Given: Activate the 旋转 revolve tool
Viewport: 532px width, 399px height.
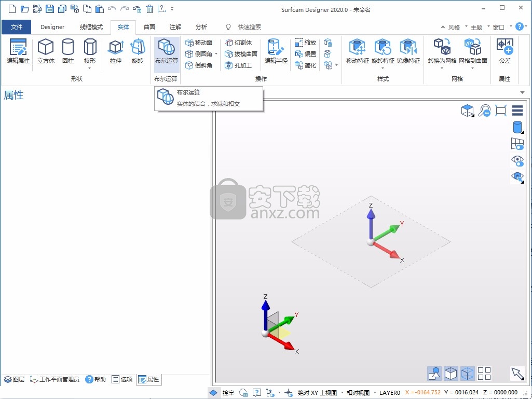Looking at the screenshot, I should [138, 51].
